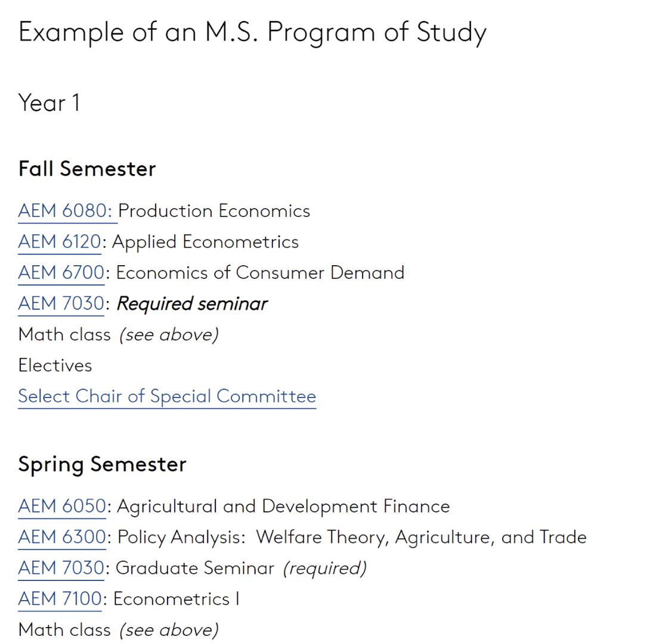The image size is (672, 643).
Task: Click the Year 1 heading
Action: [49, 103]
